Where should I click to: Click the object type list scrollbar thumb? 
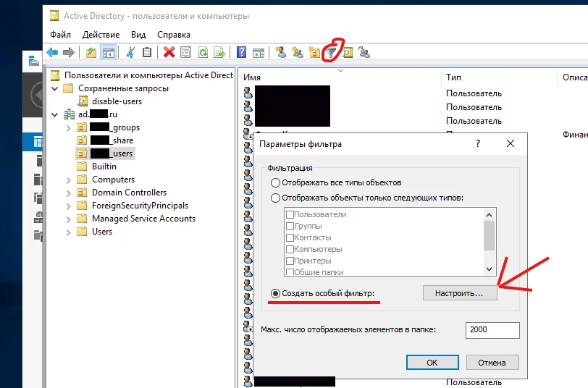pyautogui.click(x=489, y=235)
